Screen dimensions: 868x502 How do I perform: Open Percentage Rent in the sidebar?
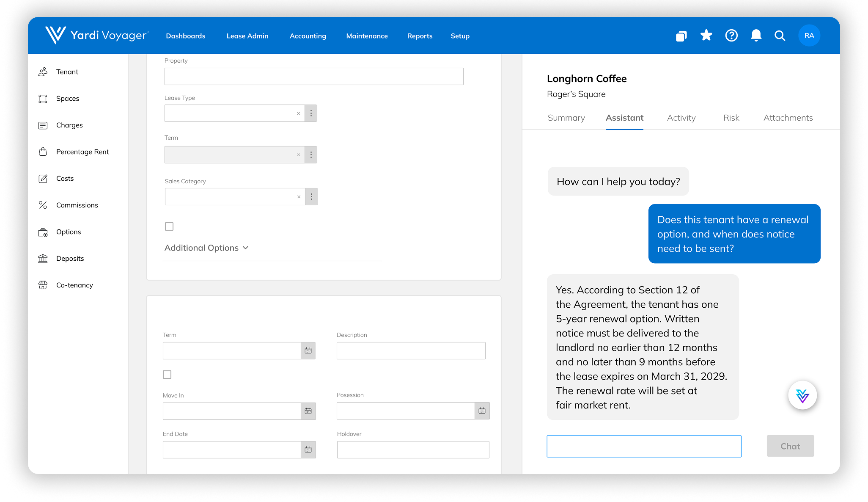coord(82,152)
